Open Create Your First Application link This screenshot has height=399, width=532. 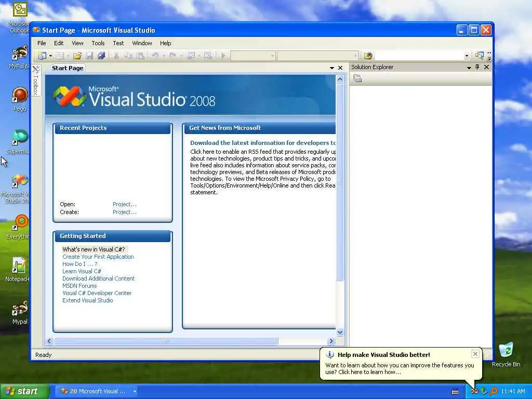click(x=98, y=257)
